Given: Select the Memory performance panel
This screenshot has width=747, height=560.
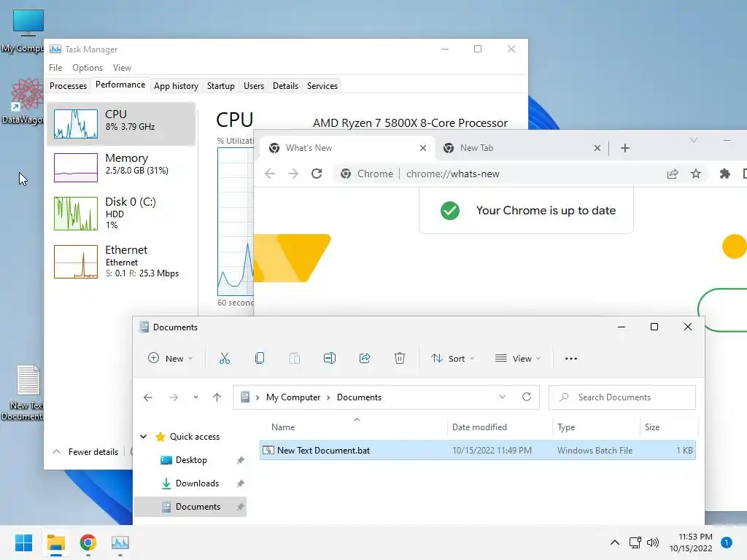Looking at the screenshot, I should (121, 167).
